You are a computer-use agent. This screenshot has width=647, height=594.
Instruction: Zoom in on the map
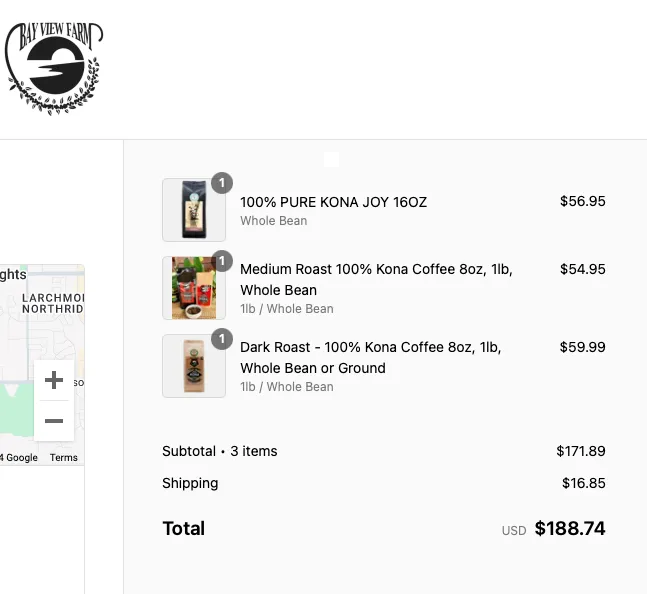click(54, 380)
